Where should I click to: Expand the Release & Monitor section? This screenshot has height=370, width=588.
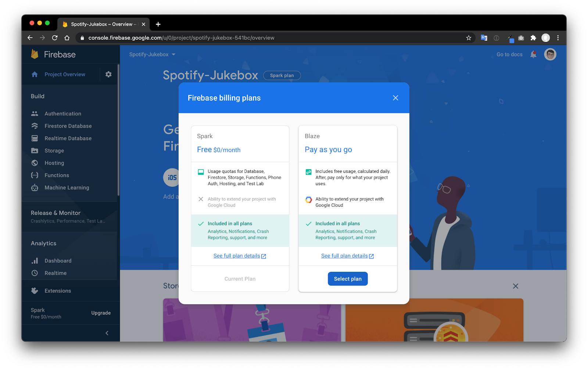coord(70,216)
